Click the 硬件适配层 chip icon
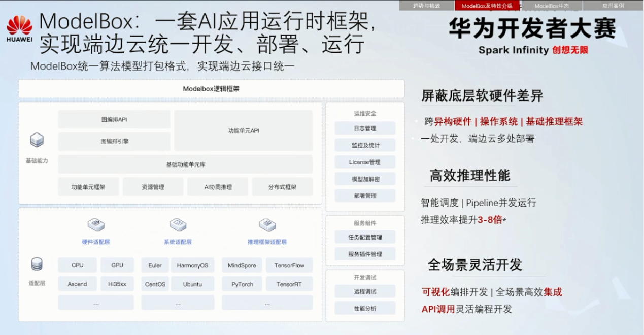The height and width of the screenshot is (335, 644). point(96,225)
